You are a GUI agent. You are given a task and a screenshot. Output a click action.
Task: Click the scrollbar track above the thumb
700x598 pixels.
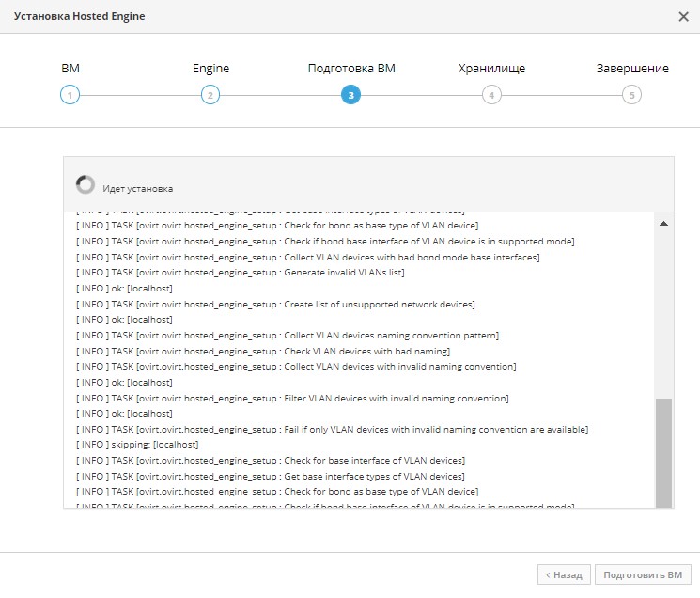pyautogui.click(x=664, y=313)
